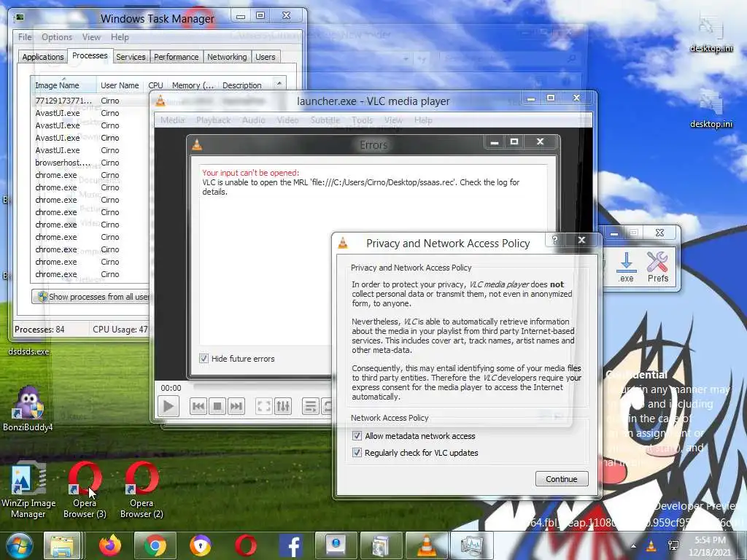Select Opera Browser (3) desktop icon
747x560 pixels.
(85, 491)
